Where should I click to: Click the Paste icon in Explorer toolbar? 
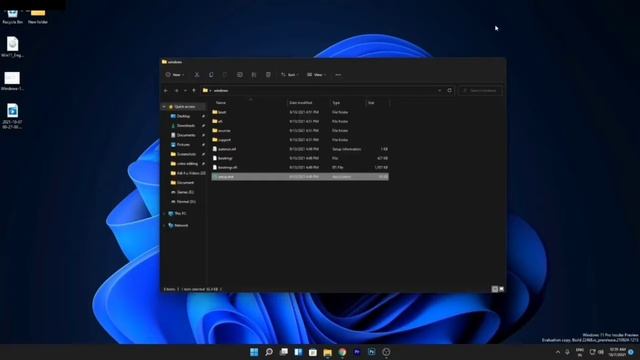(x=225, y=75)
